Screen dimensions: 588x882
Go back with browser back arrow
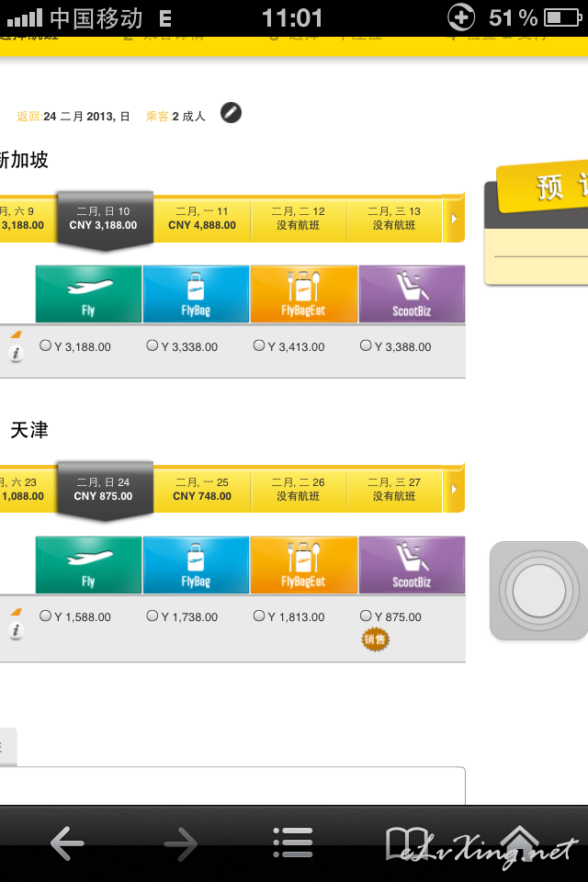click(67, 843)
